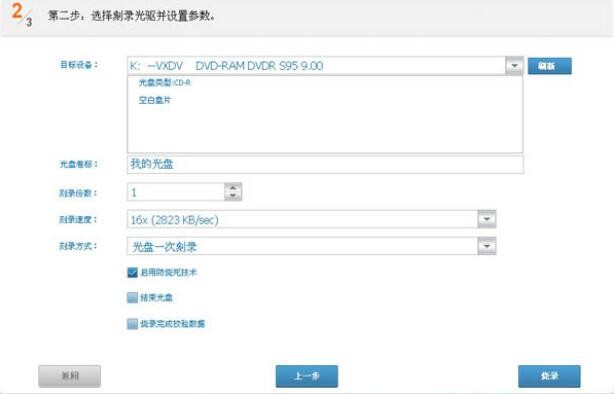The height and width of the screenshot is (394, 614).
Task: Click the blue refresh button beside device
Action: coord(549,66)
